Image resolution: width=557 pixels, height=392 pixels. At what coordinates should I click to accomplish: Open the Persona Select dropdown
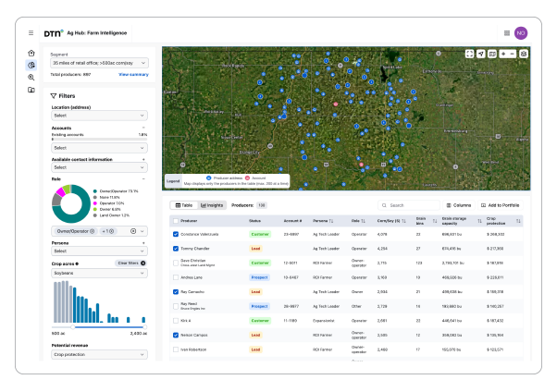click(x=99, y=251)
